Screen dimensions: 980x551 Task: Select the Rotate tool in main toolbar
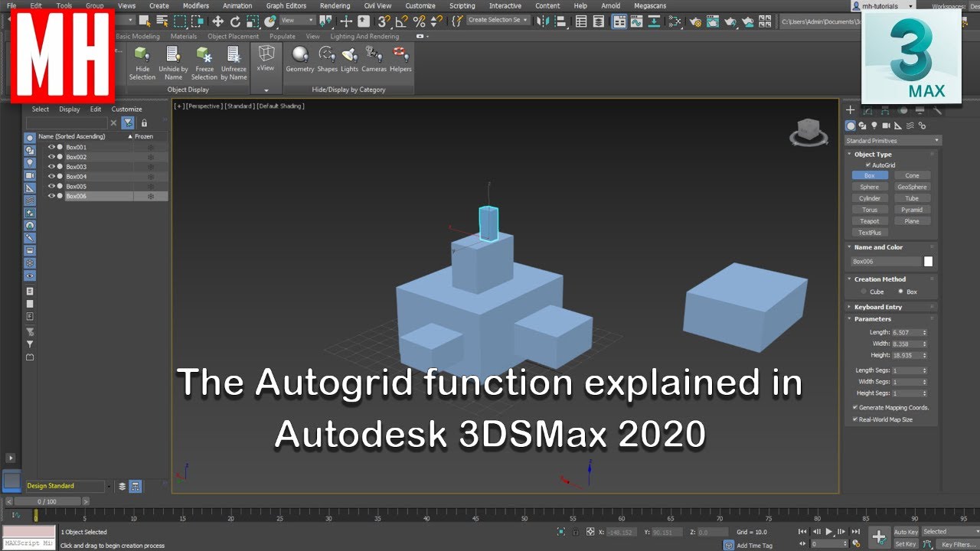coord(235,21)
